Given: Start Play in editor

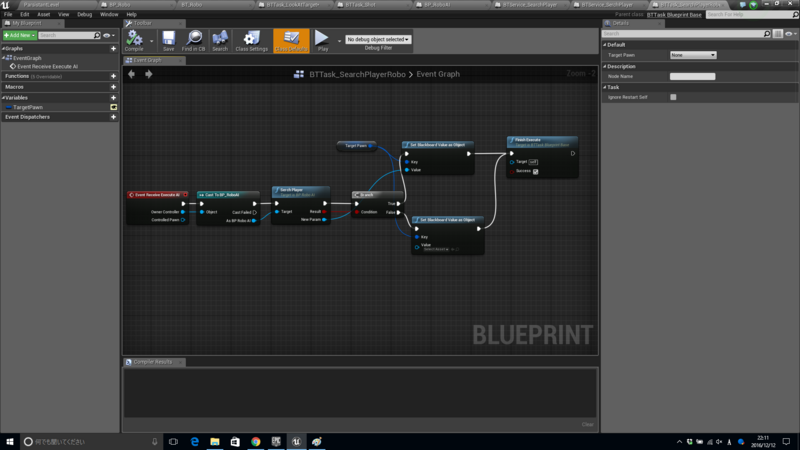Looking at the screenshot, I should 322,41.
